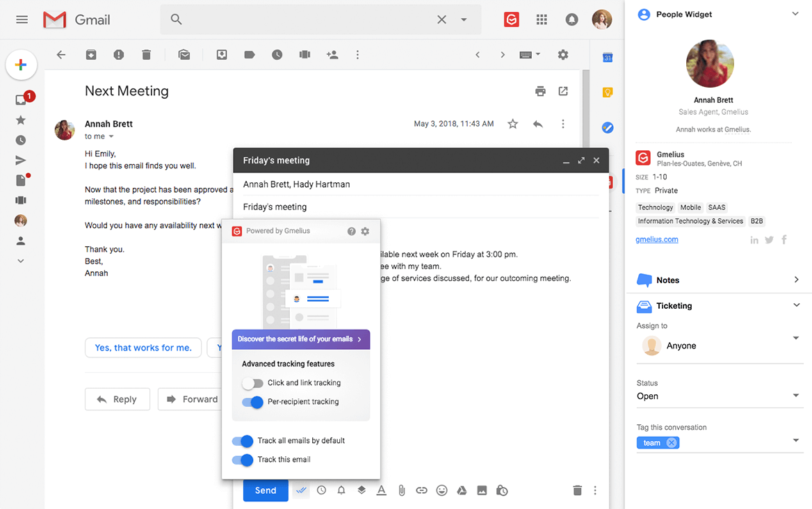Collapse the Ticketing section
This screenshot has height=509, width=812.
click(796, 305)
